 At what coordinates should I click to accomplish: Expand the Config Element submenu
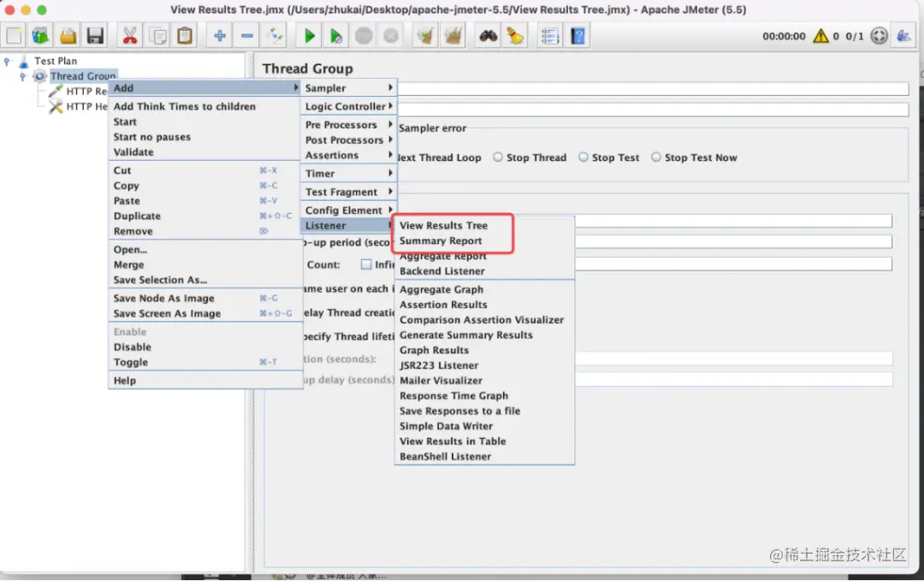tap(349, 210)
